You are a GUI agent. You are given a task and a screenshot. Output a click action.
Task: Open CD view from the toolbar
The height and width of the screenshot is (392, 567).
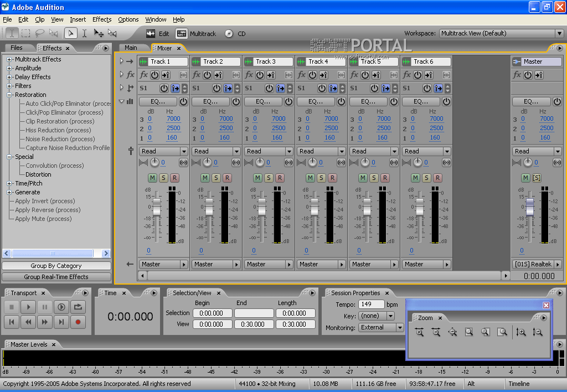click(x=229, y=34)
